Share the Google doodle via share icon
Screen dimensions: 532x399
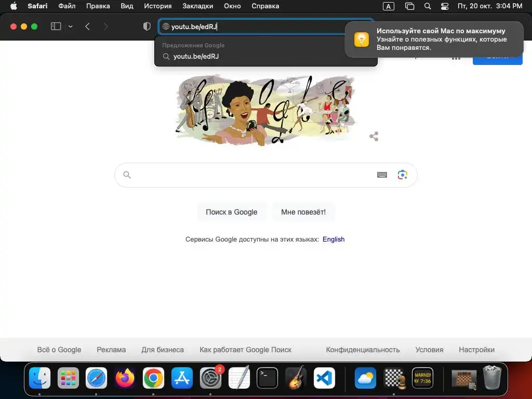click(x=374, y=137)
